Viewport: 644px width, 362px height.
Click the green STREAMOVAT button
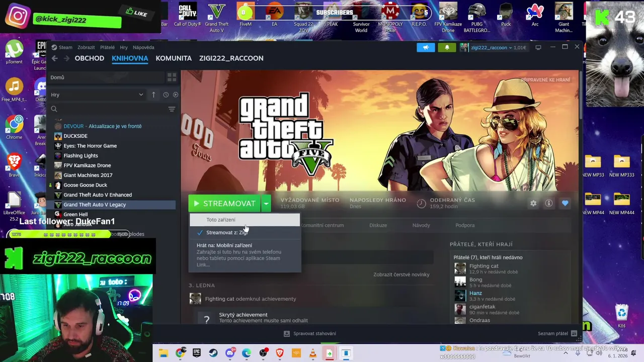click(224, 203)
